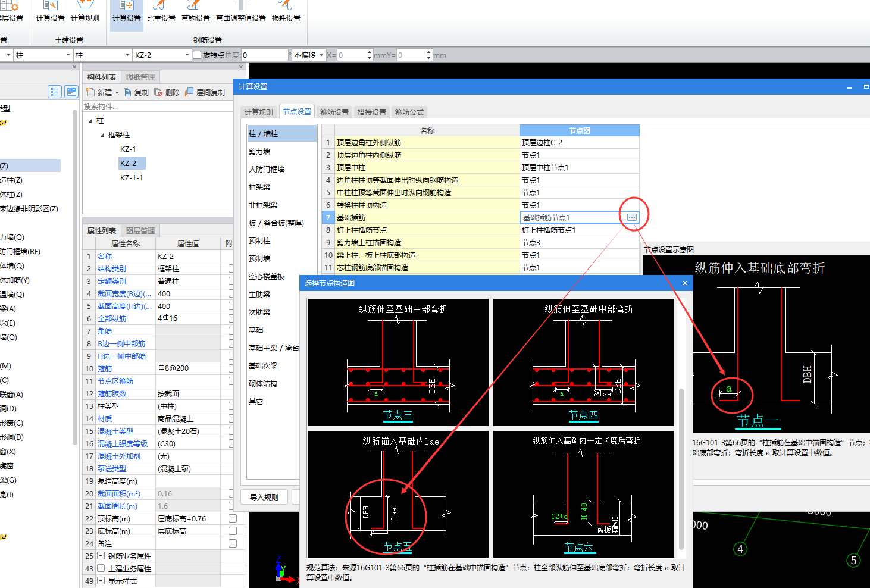Expand the 钢筋业务属性 row
The height and width of the screenshot is (588, 870).
(101, 556)
